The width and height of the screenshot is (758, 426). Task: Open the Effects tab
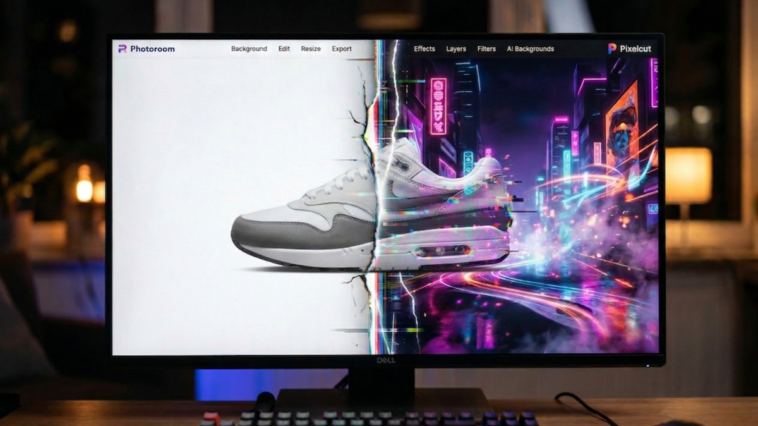[x=425, y=48]
